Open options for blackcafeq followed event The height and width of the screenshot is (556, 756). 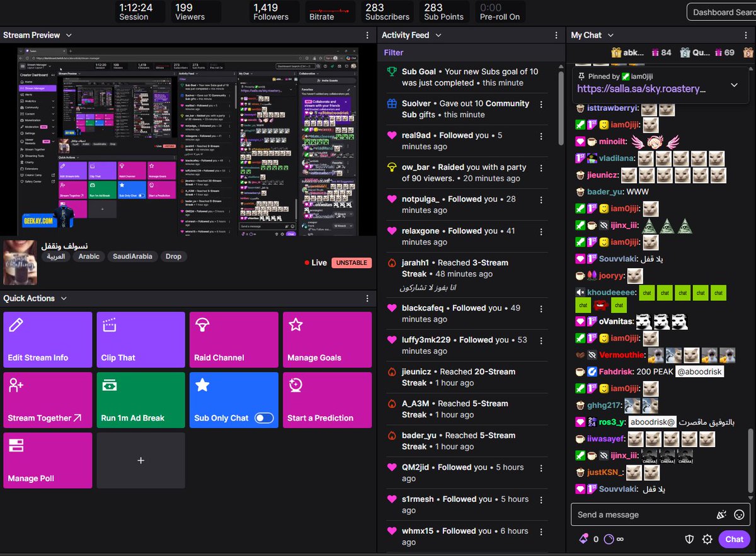click(x=541, y=309)
